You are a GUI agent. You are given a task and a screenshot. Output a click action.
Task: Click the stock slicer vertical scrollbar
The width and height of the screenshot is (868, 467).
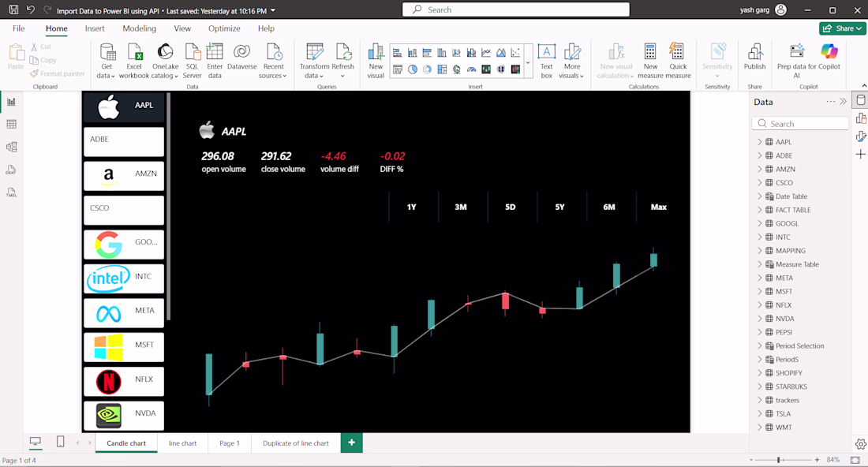168,207
